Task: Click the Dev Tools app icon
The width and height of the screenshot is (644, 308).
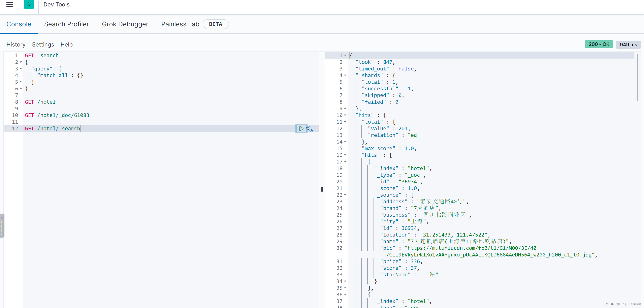Action: tap(29, 4)
